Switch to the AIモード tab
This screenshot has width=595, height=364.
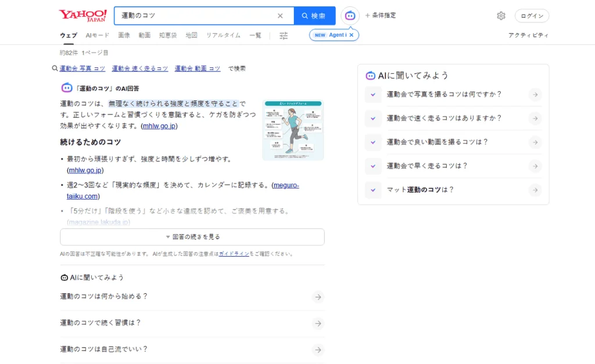[x=97, y=35]
